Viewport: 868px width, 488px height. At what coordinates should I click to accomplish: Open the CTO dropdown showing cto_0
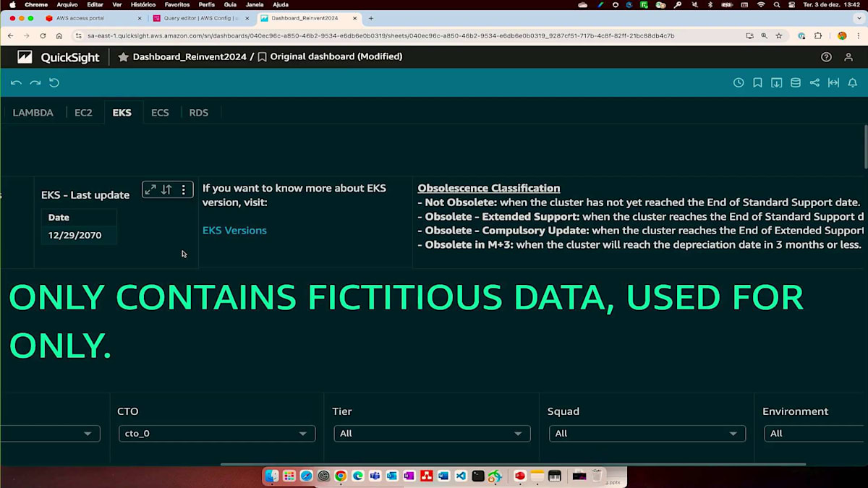click(217, 434)
